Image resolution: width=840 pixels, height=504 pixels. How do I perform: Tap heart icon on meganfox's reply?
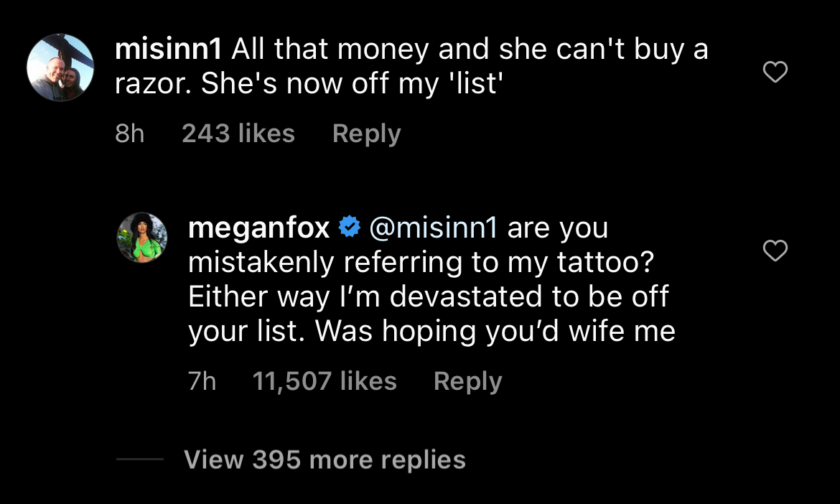click(775, 251)
